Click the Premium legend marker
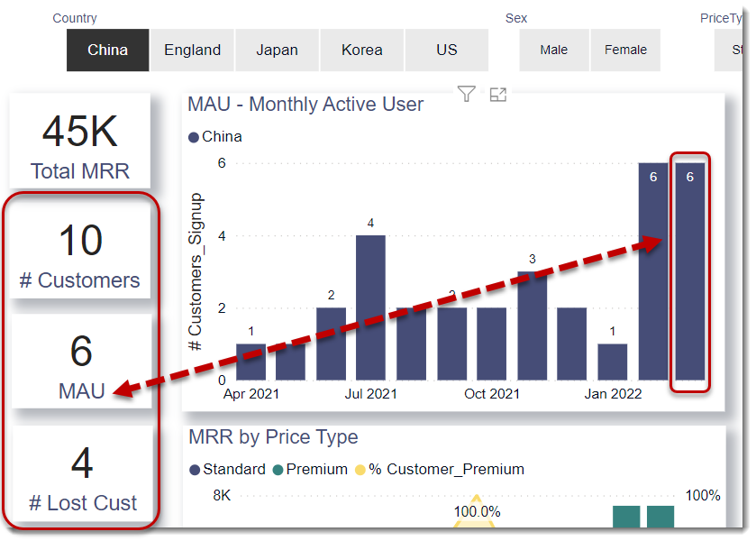 pyautogui.click(x=278, y=470)
